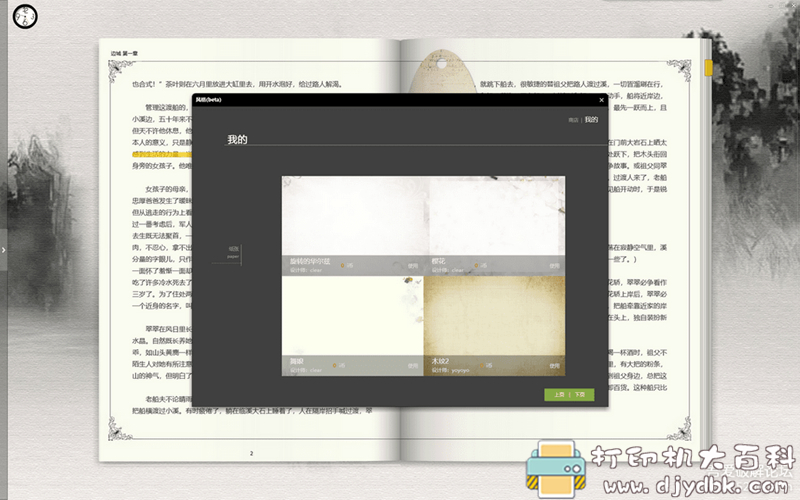Click 使用 for 舞娘 style

(x=413, y=366)
